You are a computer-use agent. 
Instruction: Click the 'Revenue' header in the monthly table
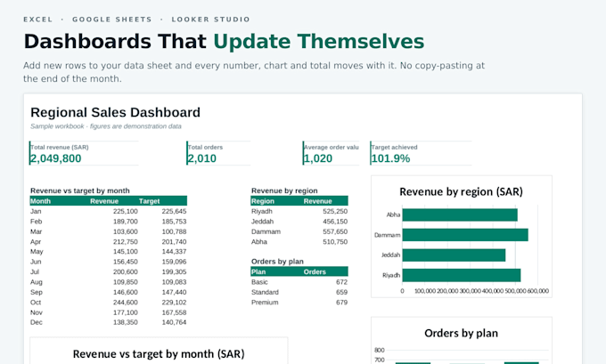click(104, 201)
